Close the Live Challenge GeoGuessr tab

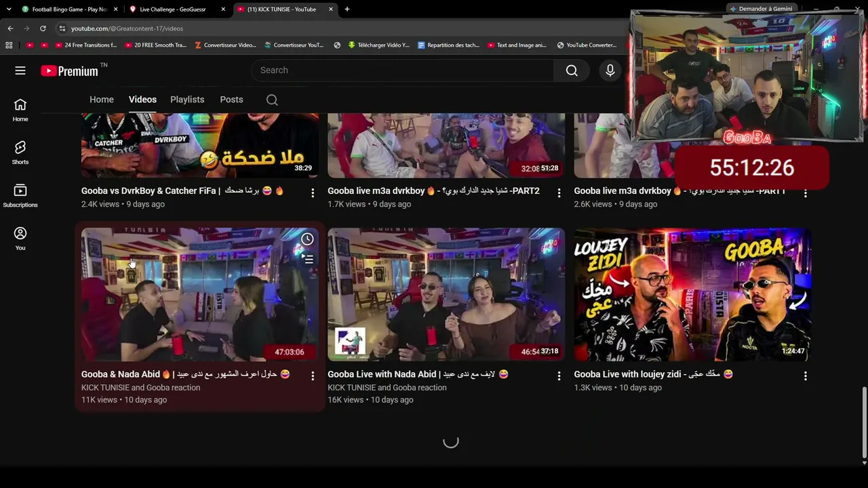[223, 9]
